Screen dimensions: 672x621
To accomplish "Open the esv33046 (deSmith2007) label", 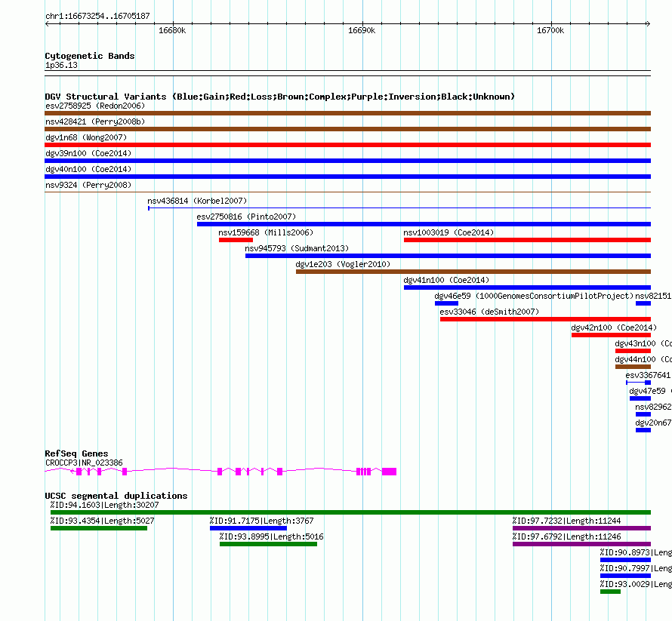I will point(489,312).
